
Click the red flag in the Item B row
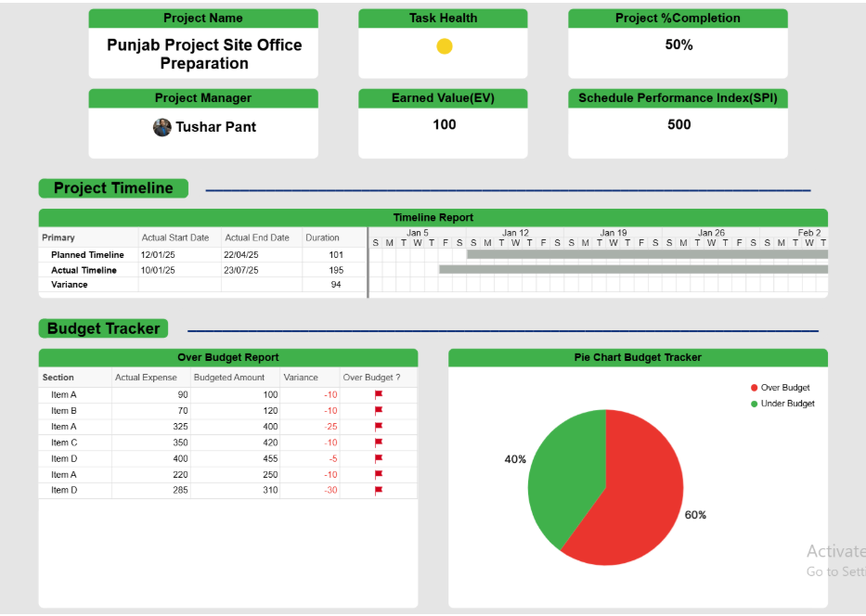[378, 410]
